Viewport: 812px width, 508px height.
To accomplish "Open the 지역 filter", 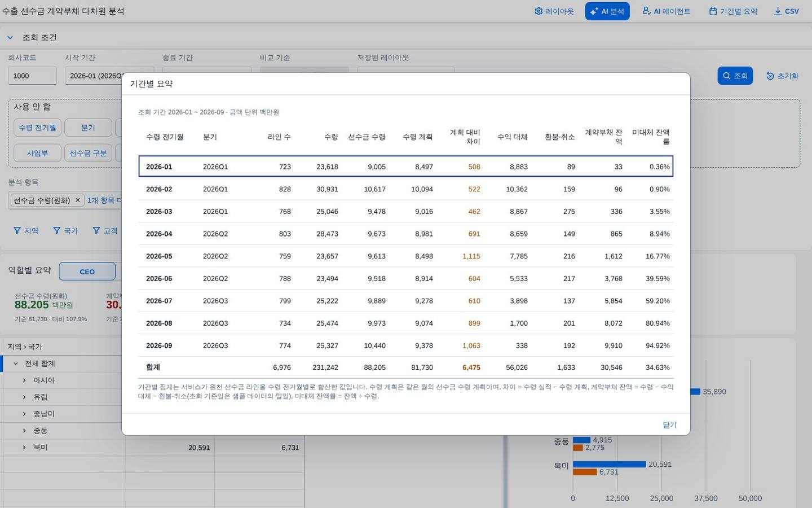I will pos(26,231).
